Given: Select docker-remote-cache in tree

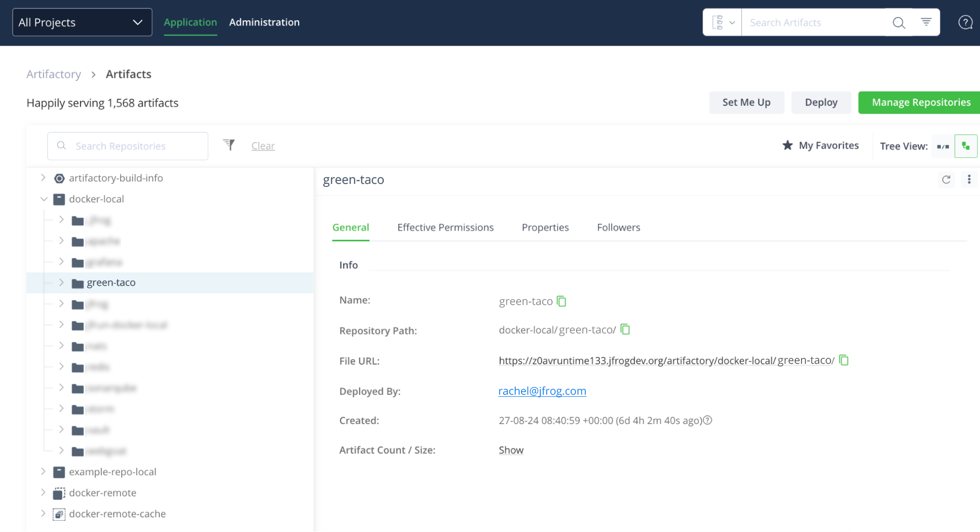Looking at the screenshot, I should 117,514.
